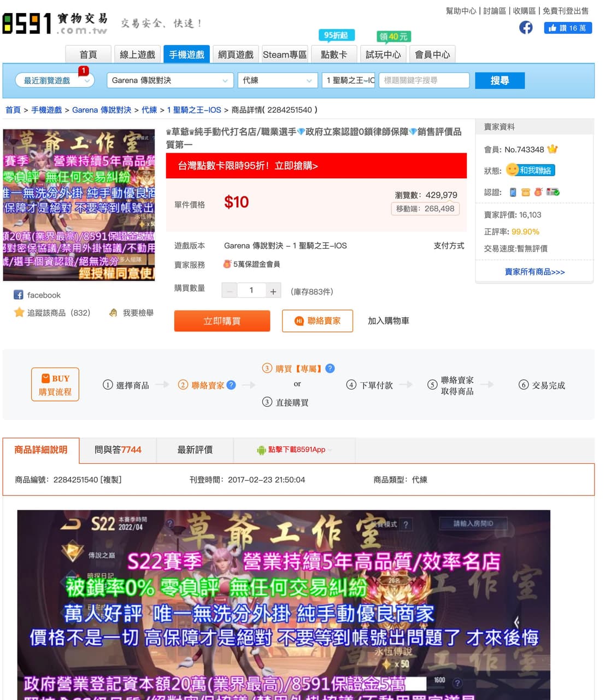Click the ID card verified icon

tap(553, 192)
